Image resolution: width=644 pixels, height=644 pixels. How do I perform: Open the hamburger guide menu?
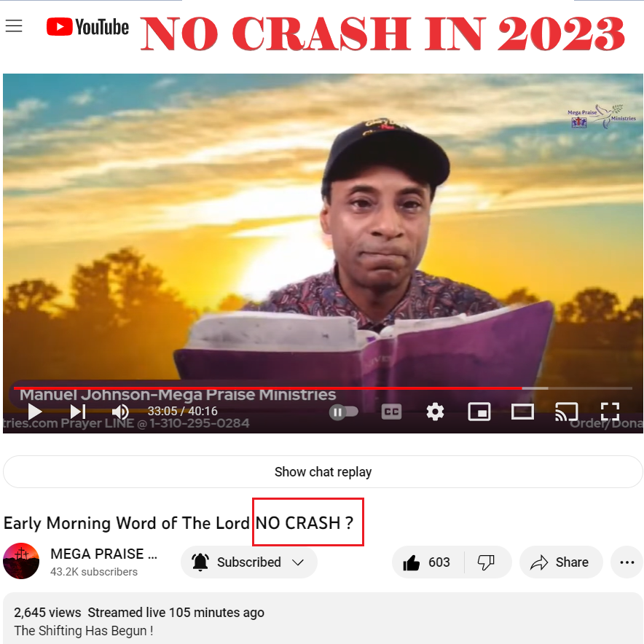(x=14, y=26)
